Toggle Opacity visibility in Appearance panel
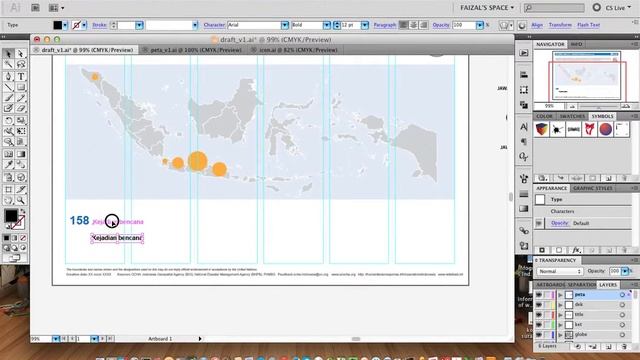 (539, 223)
